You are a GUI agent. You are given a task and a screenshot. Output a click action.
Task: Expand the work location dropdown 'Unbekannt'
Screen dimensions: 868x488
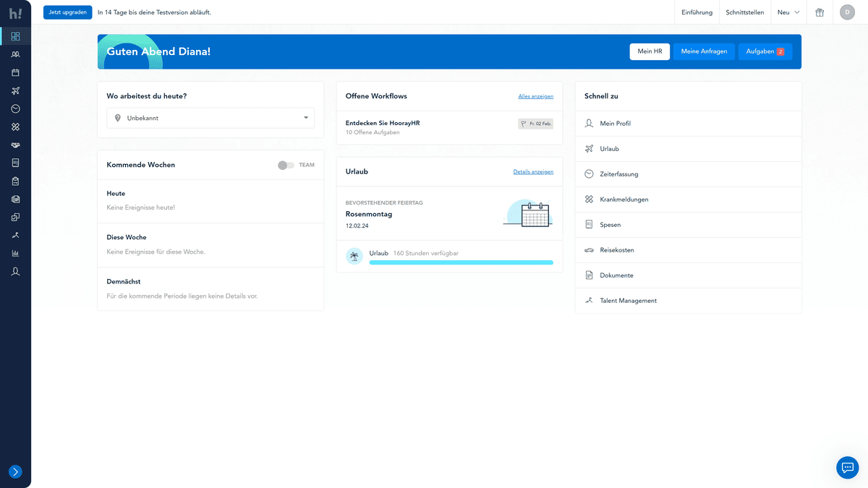click(210, 118)
